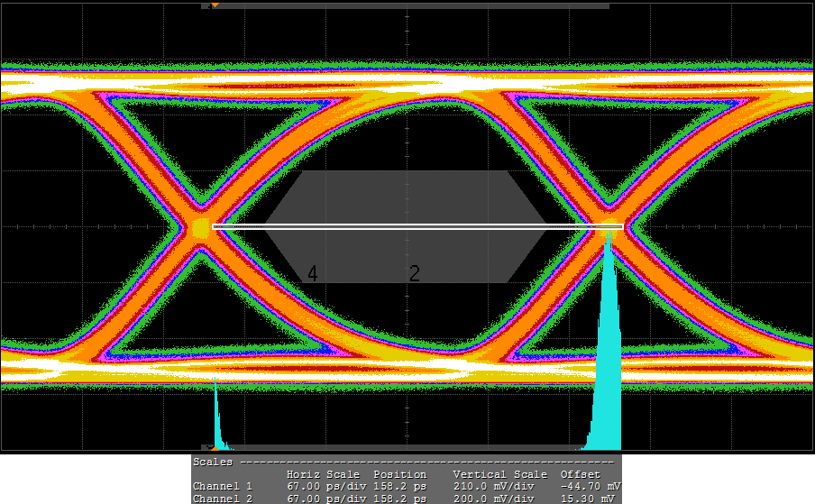Click Channel 2 offset value 15.30 mV
This screenshot has height=504, width=815.
591,499
